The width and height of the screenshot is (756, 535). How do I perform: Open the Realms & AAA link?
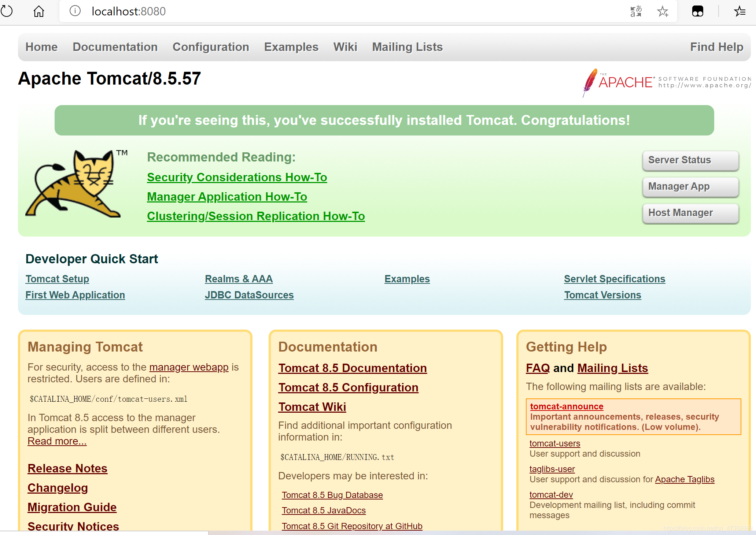pyautogui.click(x=239, y=279)
